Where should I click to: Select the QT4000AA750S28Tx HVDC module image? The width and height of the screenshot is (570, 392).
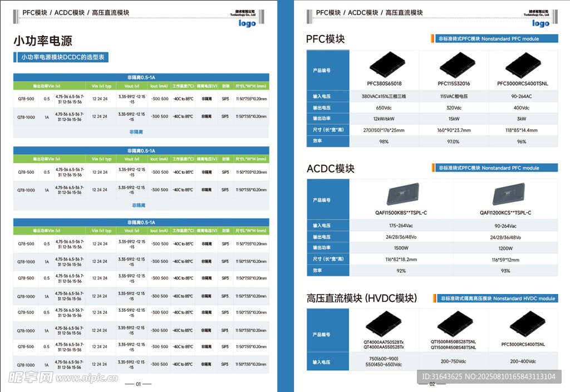pos(384,323)
